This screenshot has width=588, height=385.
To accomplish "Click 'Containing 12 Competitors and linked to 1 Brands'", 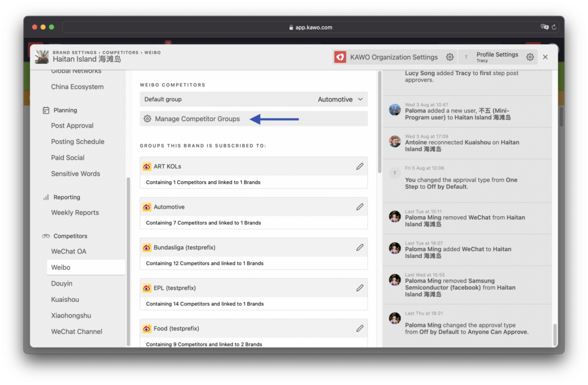I will (x=205, y=263).
